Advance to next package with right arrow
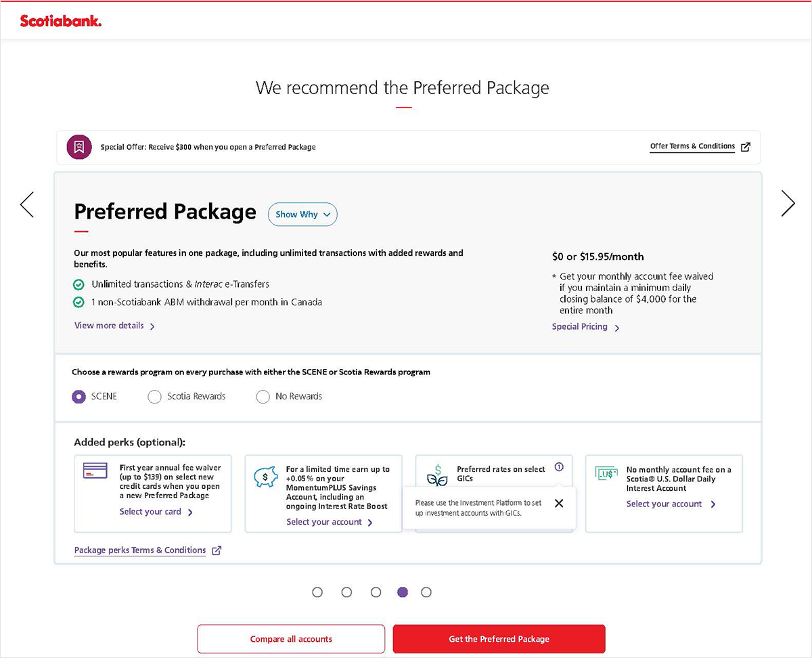This screenshot has width=812, height=658. pos(788,203)
